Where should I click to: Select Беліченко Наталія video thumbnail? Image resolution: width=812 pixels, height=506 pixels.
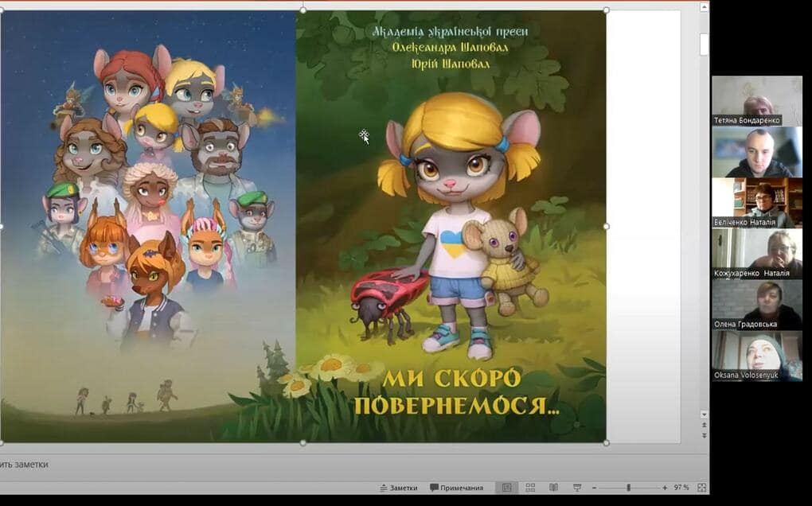pos(756,203)
